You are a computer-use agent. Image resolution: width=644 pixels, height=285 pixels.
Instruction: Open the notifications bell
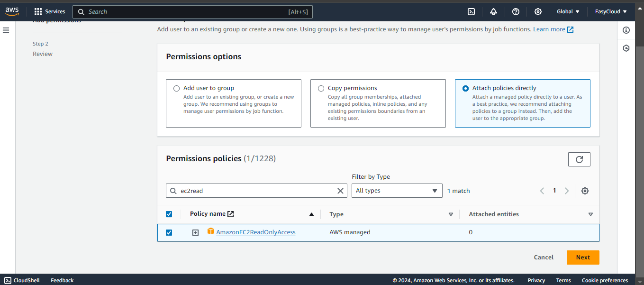pos(494,12)
